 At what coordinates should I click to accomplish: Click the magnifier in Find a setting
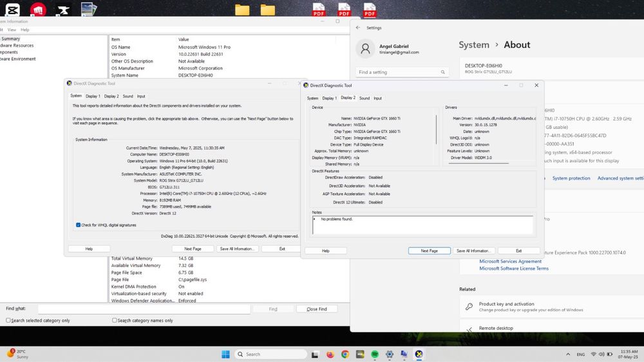pos(443,72)
